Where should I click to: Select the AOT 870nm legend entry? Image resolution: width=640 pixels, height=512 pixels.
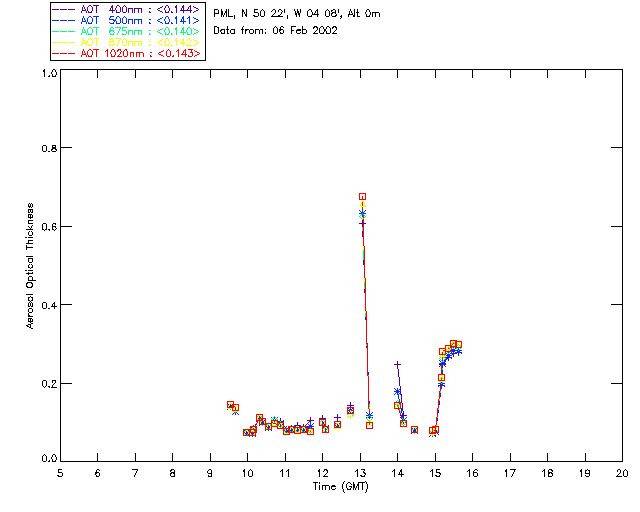point(126,42)
